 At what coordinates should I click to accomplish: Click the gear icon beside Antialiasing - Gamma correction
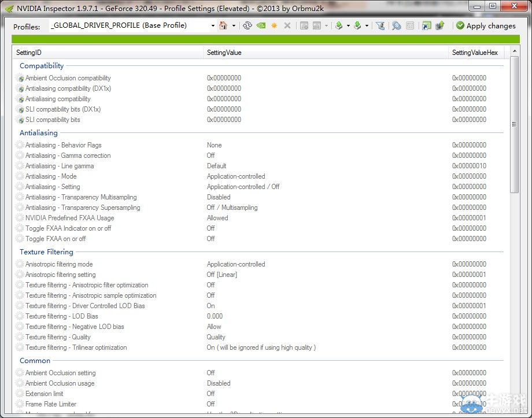(20, 156)
